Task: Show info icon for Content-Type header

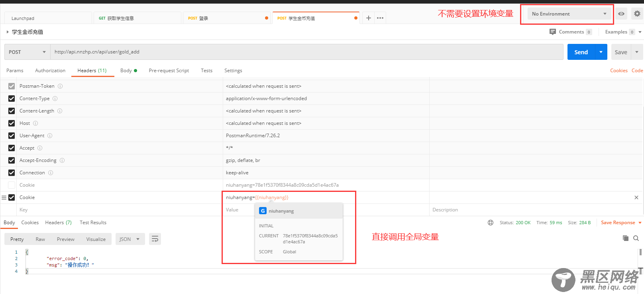Action: pyautogui.click(x=55, y=99)
